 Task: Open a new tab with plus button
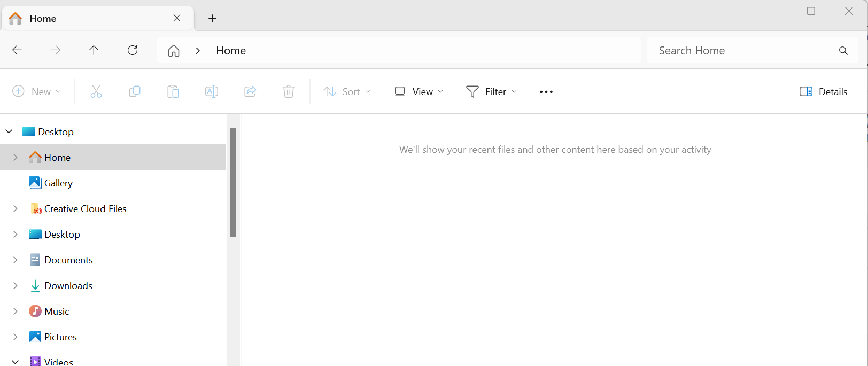coord(212,19)
